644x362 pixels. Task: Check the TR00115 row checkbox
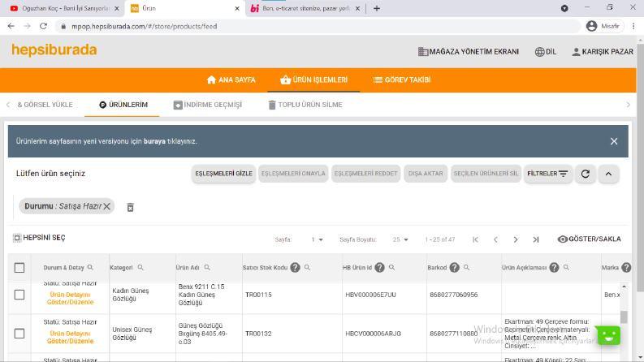(19, 295)
